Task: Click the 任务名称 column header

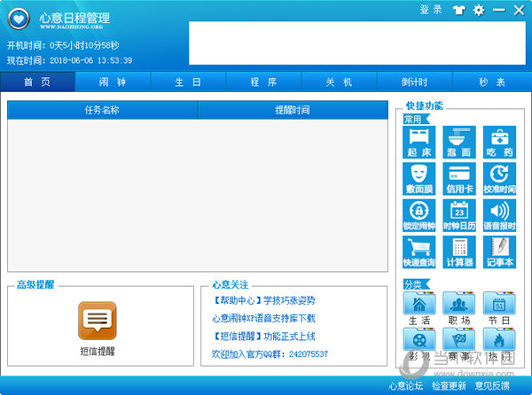Action: (x=103, y=110)
